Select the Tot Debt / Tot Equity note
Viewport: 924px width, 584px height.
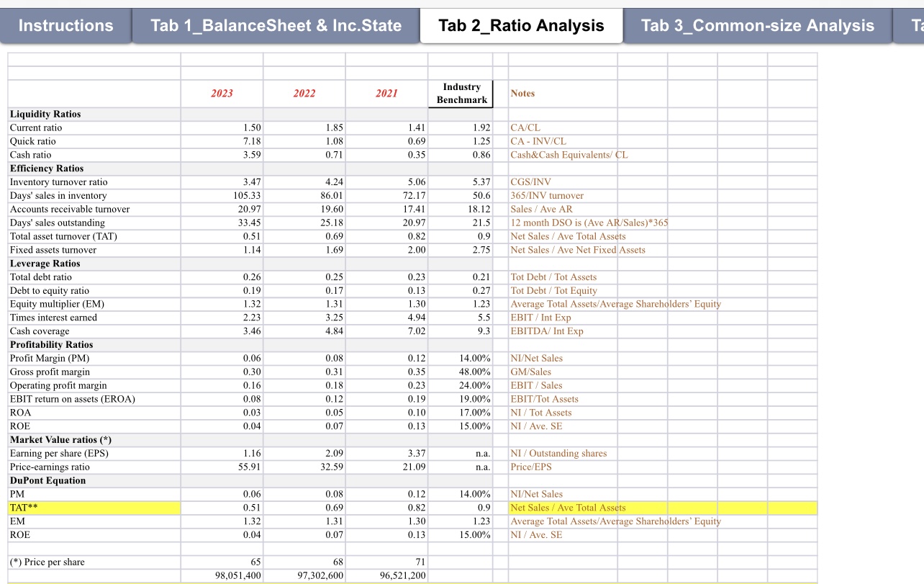click(x=553, y=291)
